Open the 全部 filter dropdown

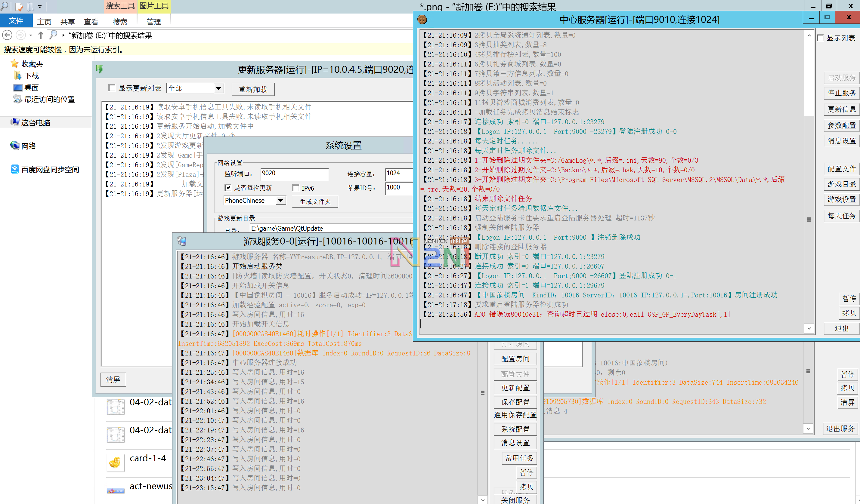click(218, 89)
